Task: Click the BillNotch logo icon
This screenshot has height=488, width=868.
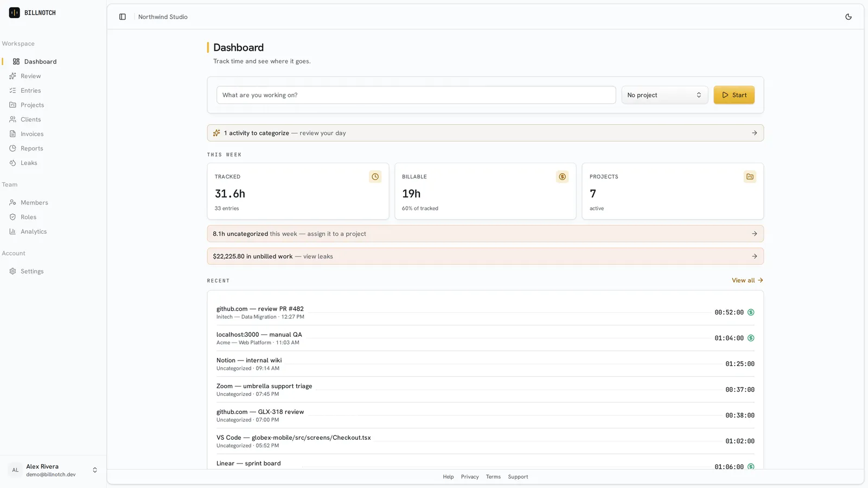Action: pos(15,12)
